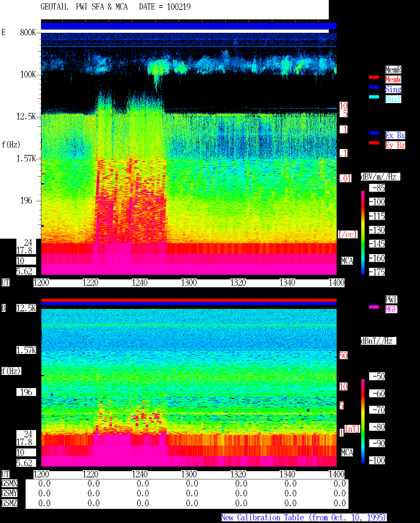The image size is (420, 523).
Task: Click the red bar above the B spectrogram
Action: pyautogui.click(x=189, y=300)
